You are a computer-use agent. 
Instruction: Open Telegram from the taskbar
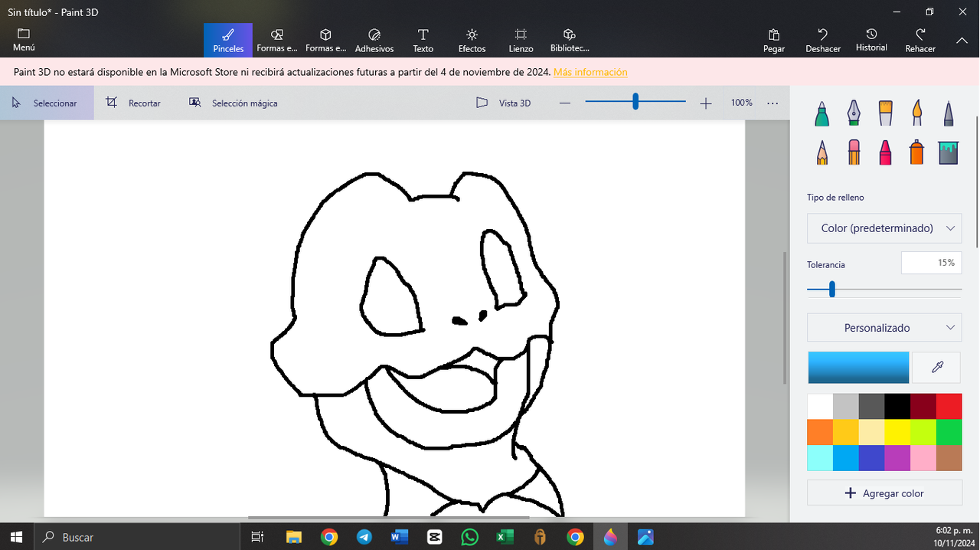[x=364, y=537]
